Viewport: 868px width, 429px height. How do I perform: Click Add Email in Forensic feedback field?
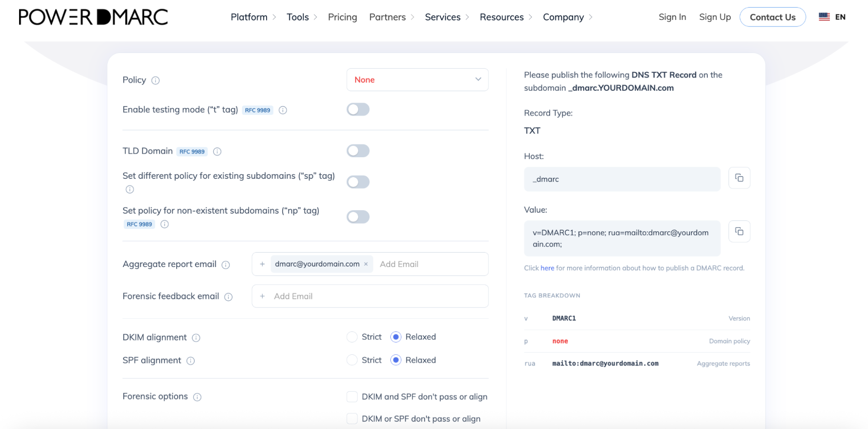tap(293, 296)
